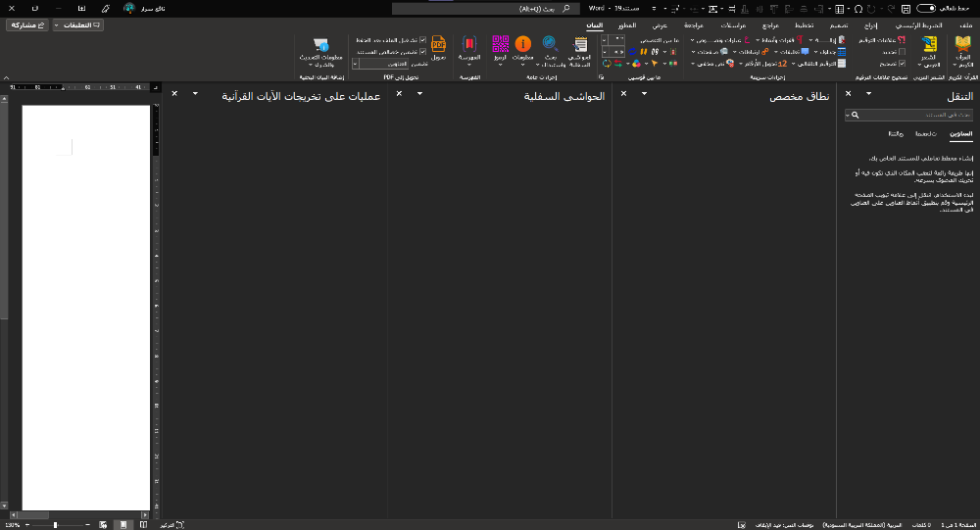Select the الصفحات (Pages) navigation tab

[926, 134]
